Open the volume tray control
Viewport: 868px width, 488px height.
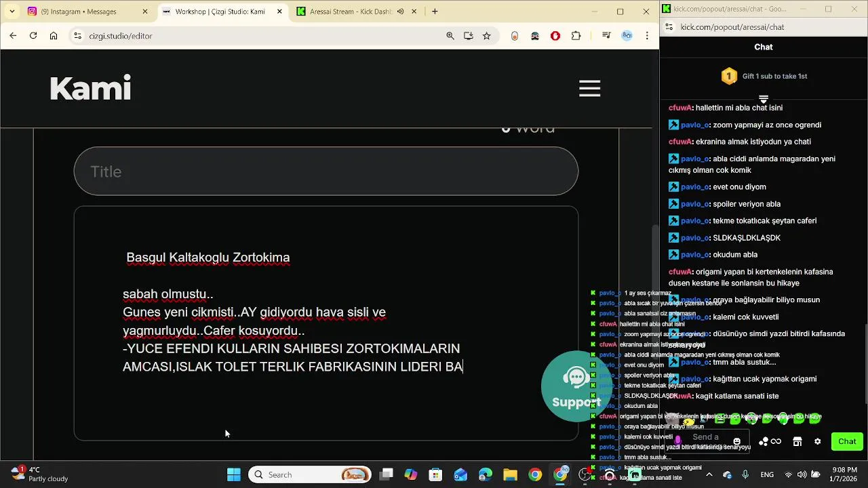pyautogui.click(x=802, y=474)
